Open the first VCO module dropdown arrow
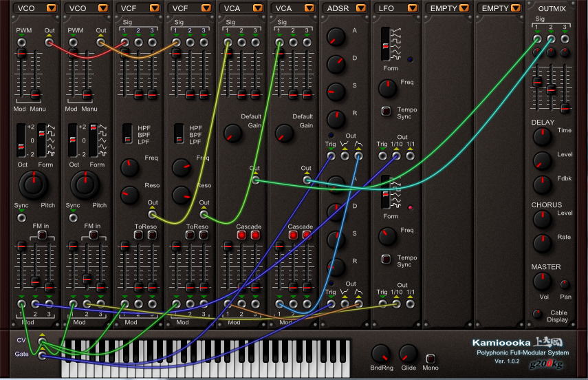 tap(52, 8)
